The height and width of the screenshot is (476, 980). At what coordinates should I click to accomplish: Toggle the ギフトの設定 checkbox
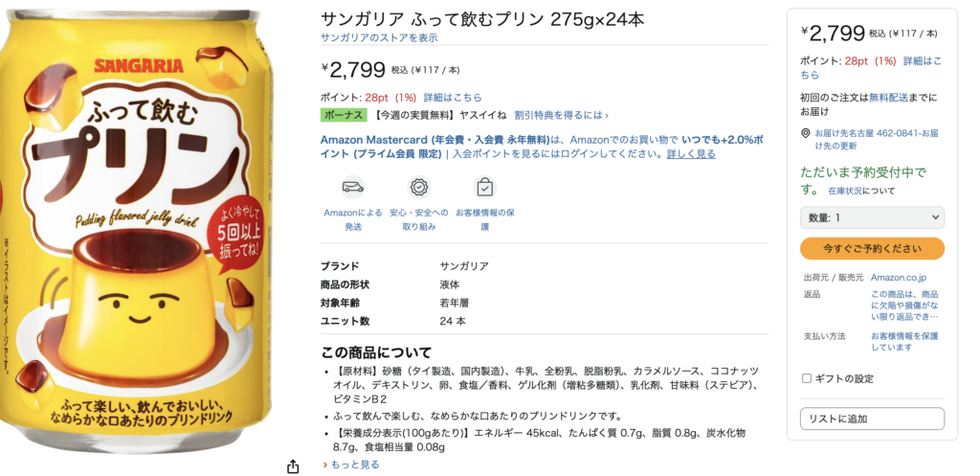(x=806, y=378)
